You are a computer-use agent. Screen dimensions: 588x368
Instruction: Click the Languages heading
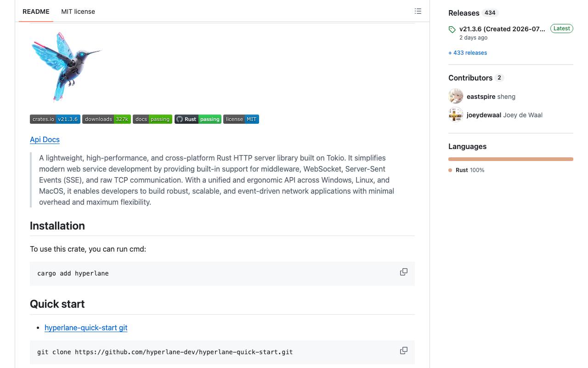click(x=467, y=146)
